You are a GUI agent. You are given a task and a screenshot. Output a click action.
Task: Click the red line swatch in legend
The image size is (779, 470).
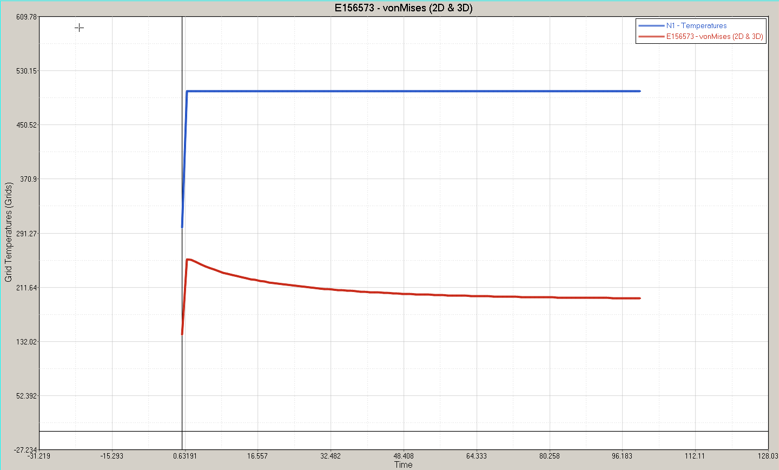tap(651, 36)
